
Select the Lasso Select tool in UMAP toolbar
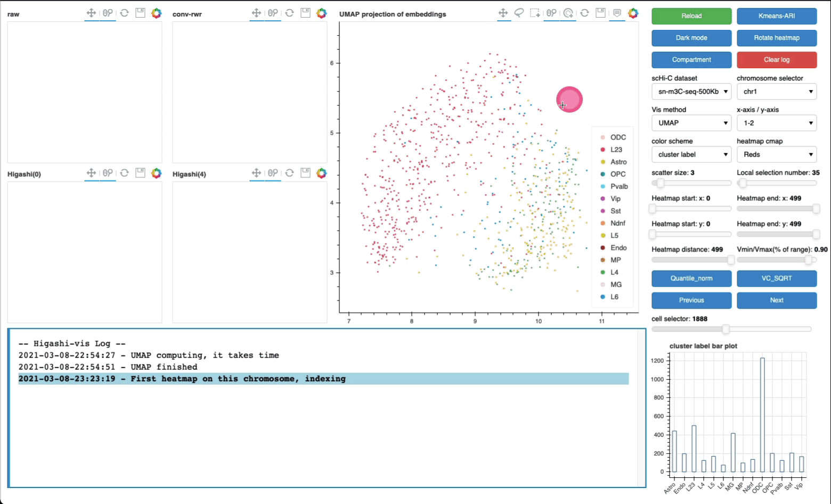coord(519,13)
